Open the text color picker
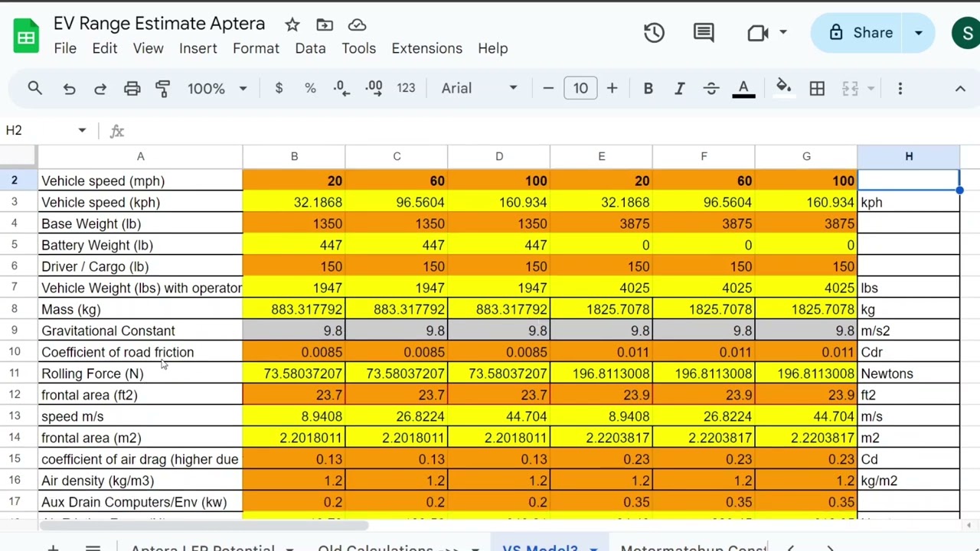Image resolution: width=980 pixels, height=551 pixels. (x=743, y=88)
